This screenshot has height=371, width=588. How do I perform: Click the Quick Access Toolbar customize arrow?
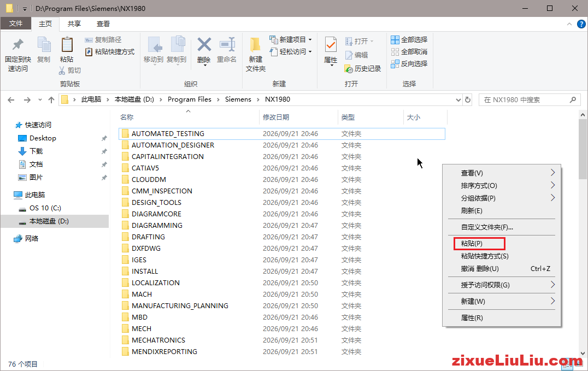pos(25,9)
